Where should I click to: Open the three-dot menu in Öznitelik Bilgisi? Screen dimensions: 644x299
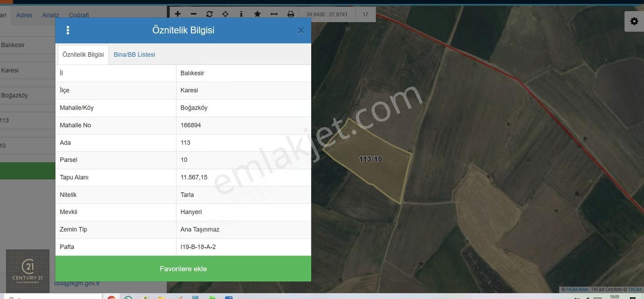68,30
